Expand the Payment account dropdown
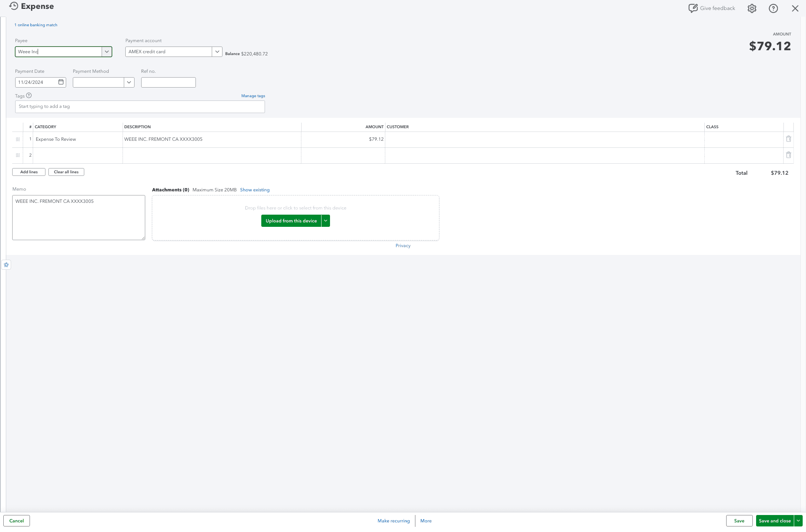This screenshot has width=806, height=532. [x=217, y=52]
